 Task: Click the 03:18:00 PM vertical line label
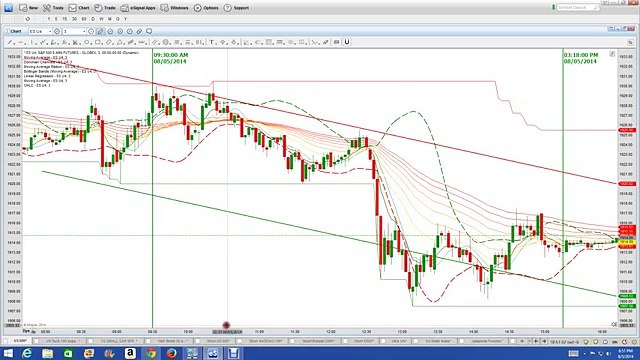pos(581,58)
